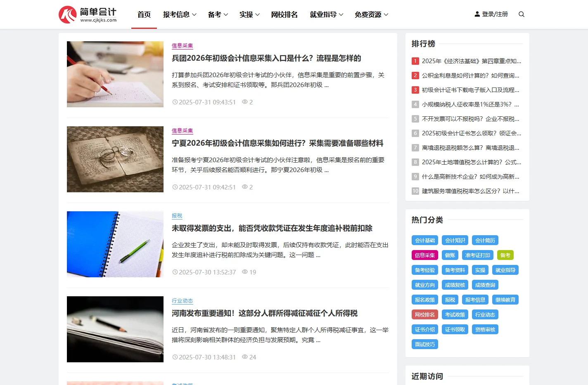This screenshot has height=385, width=588.
Task: Click the 简单会计 site logo
Action: click(88, 14)
